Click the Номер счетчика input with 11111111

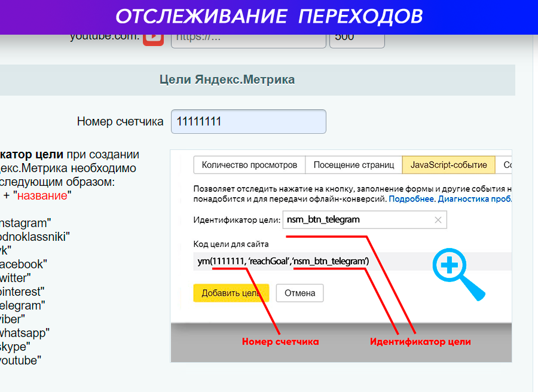coord(248,122)
